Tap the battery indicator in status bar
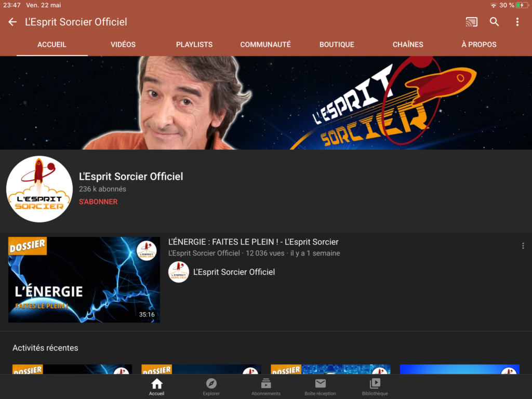The height and width of the screenshot is (399, 532). pos(522,5)
